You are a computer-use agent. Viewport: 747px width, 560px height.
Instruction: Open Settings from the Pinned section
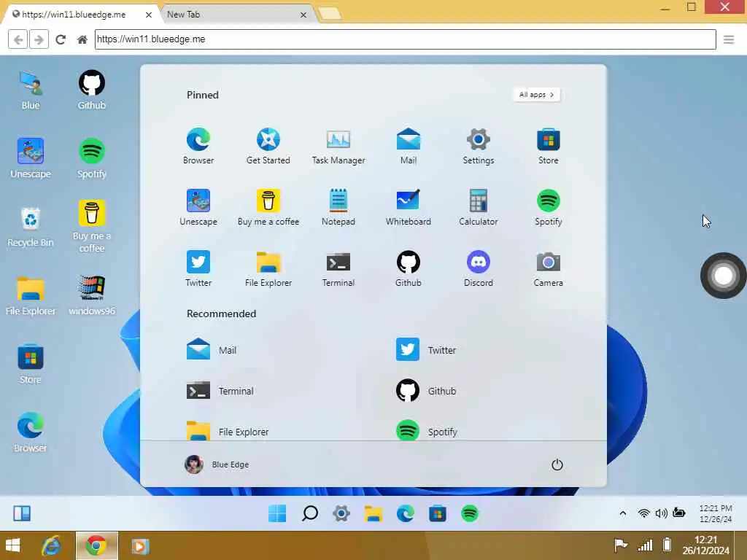(479, 146)
